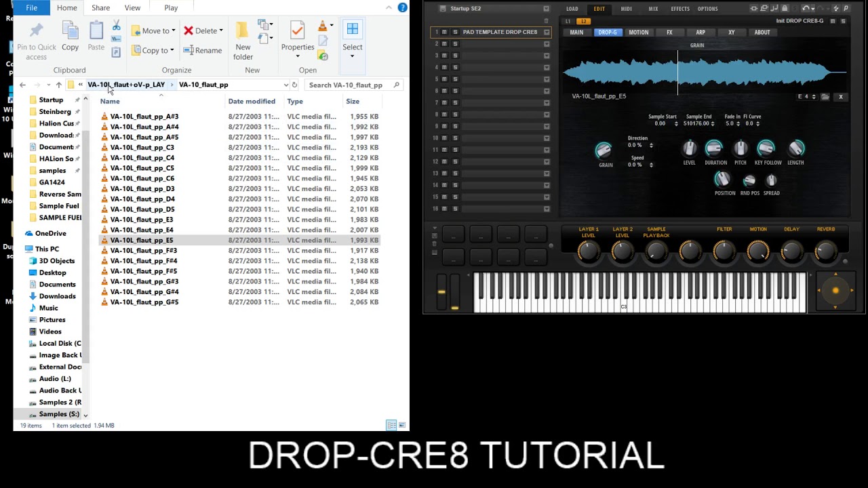The width and height of the screenshot is (868, 488).
Task: Click the XY page button
Action: [731, 33]
